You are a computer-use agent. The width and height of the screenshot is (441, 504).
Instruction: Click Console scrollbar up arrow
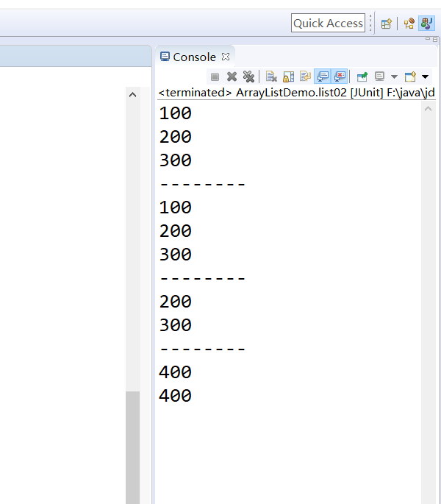click(x=428, y=109)
